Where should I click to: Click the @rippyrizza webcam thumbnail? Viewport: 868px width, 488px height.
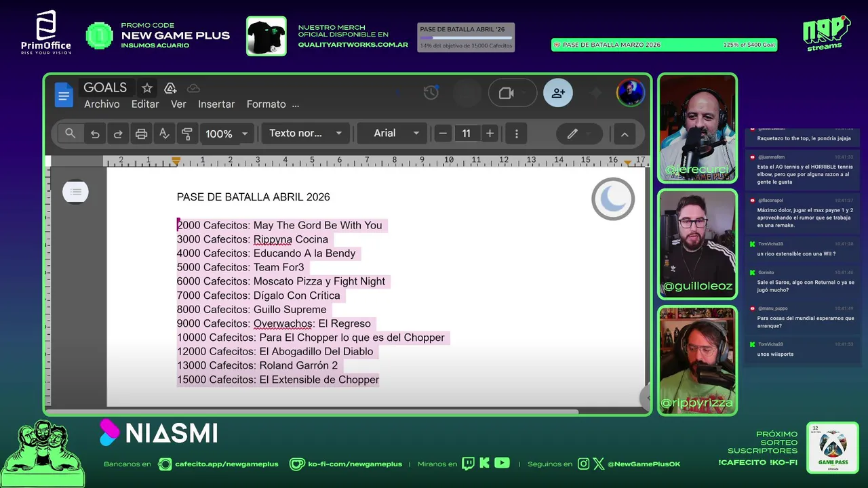[698, 360]
